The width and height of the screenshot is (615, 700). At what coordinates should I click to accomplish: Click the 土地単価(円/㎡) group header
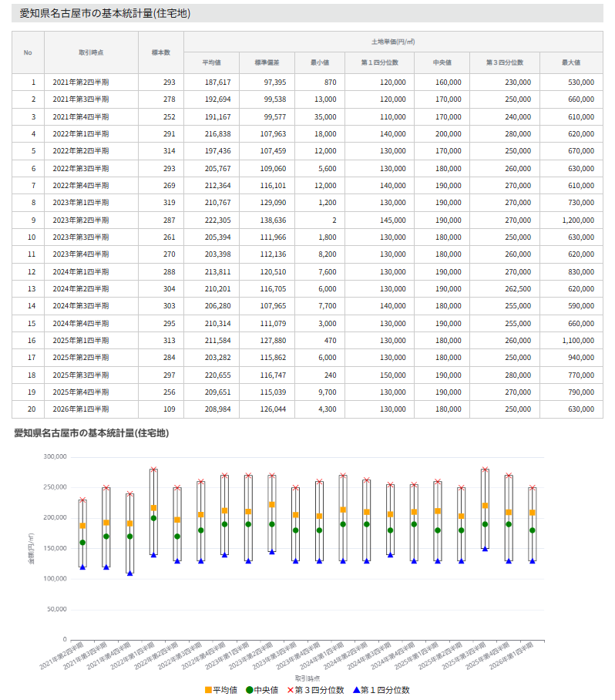tap(393, 42)
